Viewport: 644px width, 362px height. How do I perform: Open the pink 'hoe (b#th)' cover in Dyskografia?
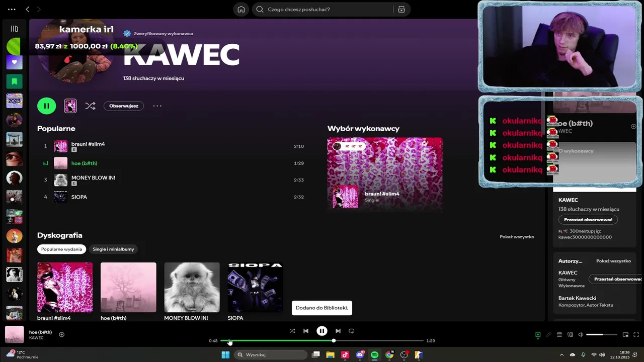click(128, 287)
